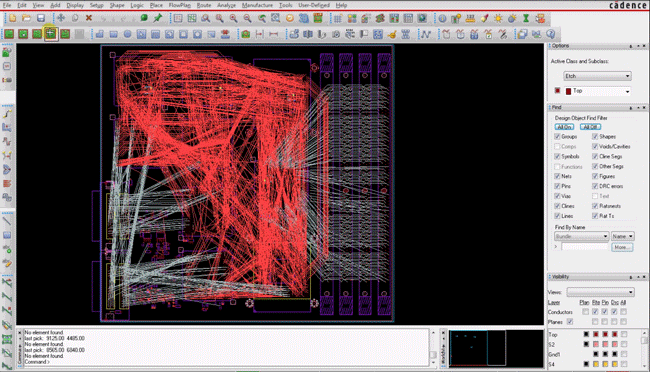Click the Save file icon
This screenshot has width=650, height=372.
[x=41, y=18]
